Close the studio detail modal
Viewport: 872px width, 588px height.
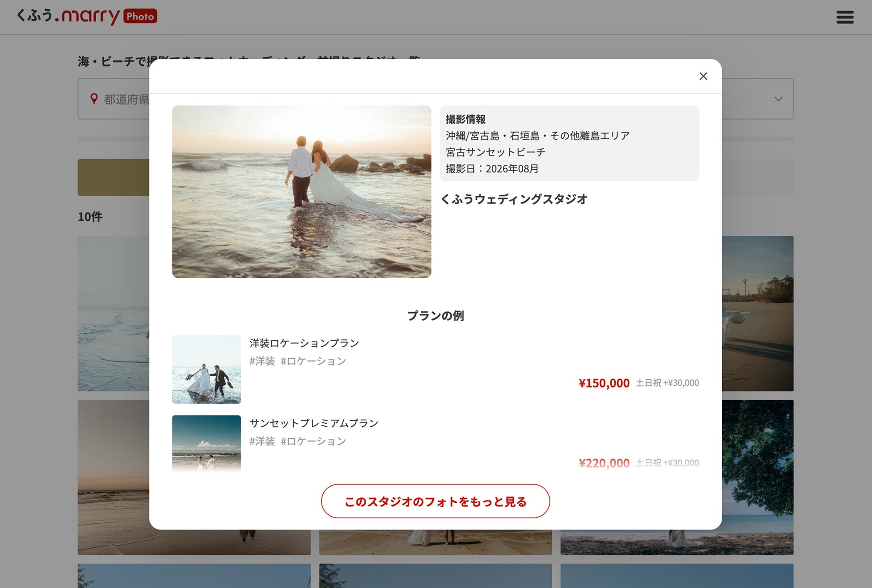703,76
